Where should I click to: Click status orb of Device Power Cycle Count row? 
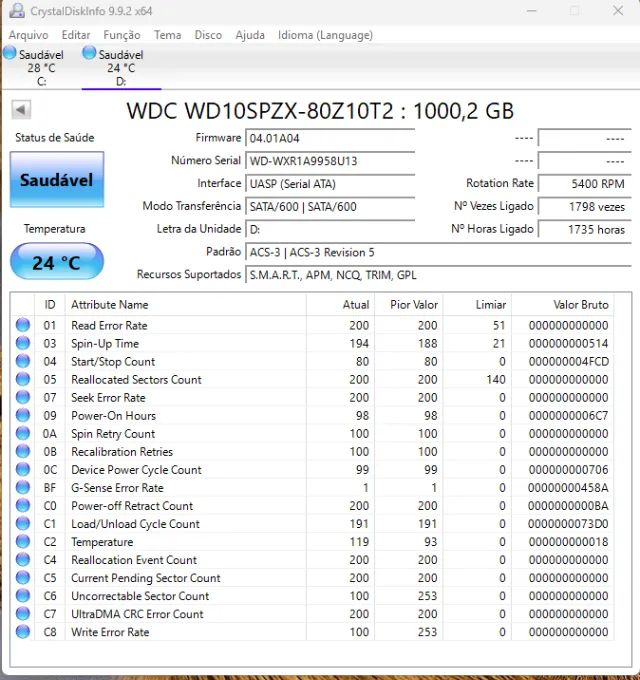coord(23,469)
